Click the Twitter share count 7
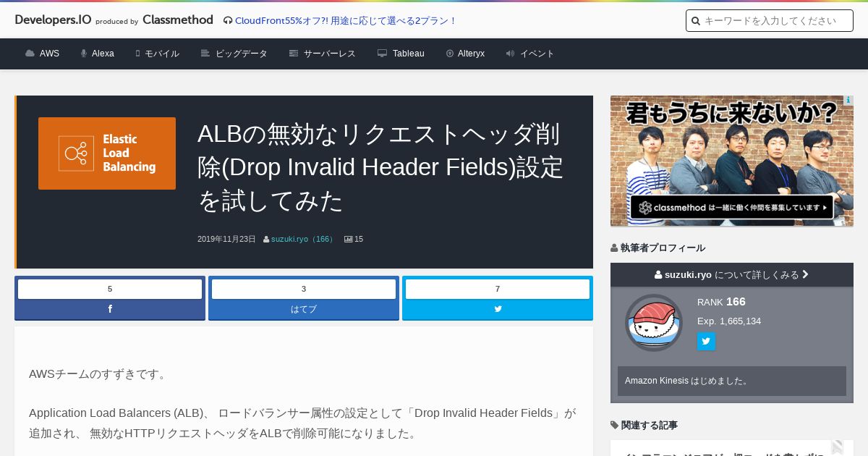This screenshot has width=868, height=456. pyautogui.click(x=498, y=289)
